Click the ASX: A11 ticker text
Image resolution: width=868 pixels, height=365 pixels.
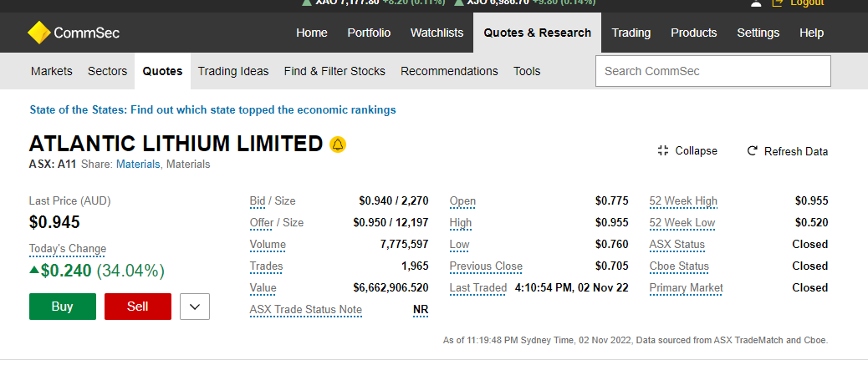(53, 165)
